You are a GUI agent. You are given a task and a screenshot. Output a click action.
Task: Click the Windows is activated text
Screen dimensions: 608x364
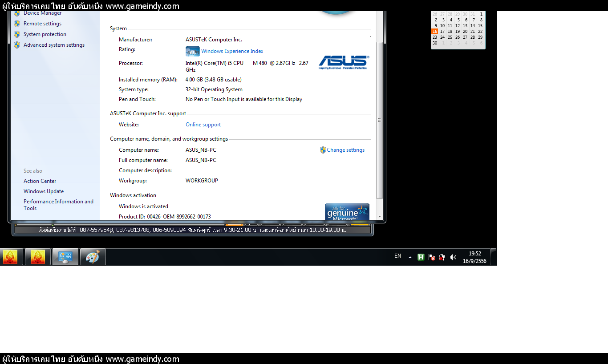click(143, 206)
